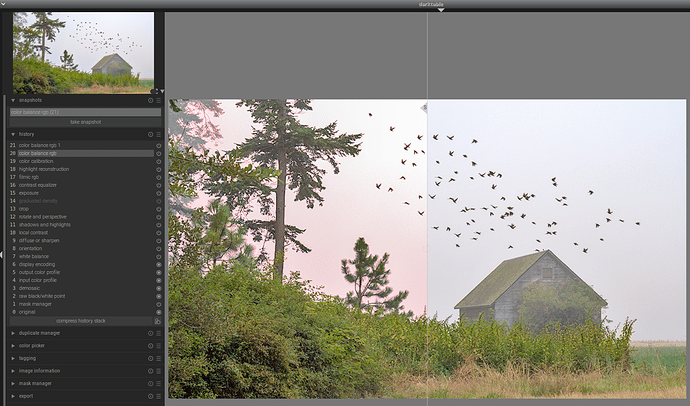The image size is (690, 406).
Task: Click always-on icon for input color profile
Action: click(158, 281)
